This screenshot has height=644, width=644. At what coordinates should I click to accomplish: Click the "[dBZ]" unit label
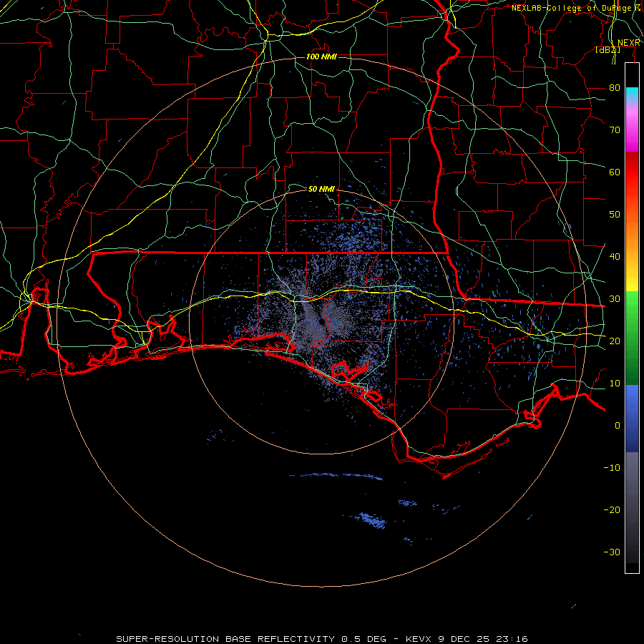click(608, 50)
